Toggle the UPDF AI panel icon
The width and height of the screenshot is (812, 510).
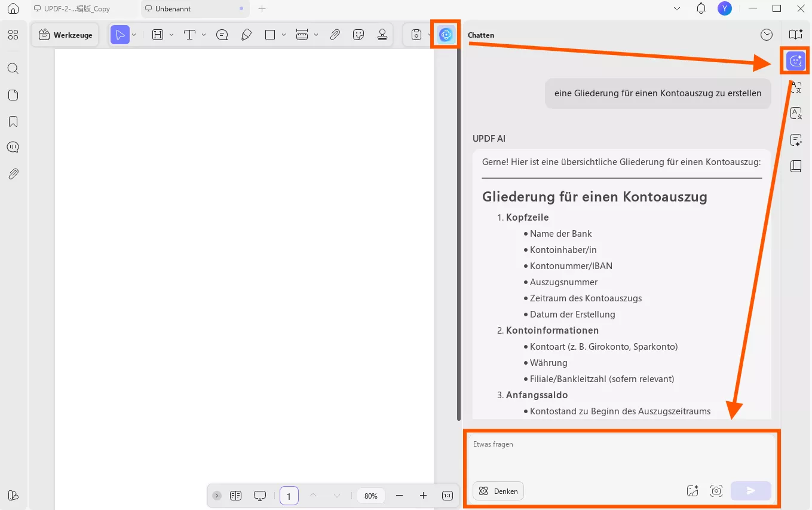pos(446,35)
